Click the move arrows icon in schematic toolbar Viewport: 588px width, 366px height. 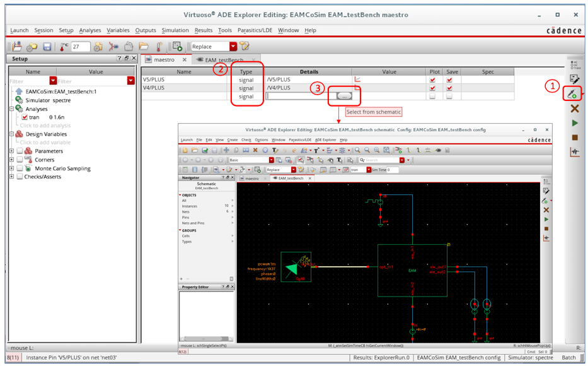pos(226,150)
